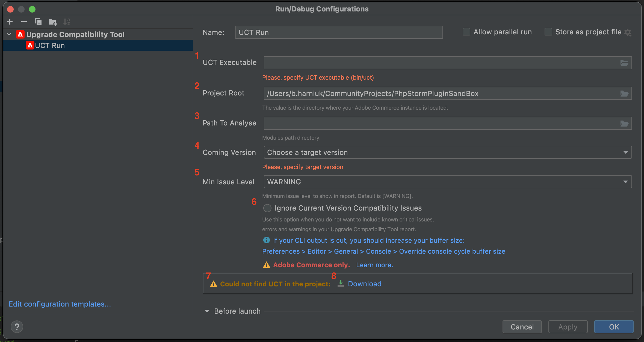Open the Coming Version dropdown
644x342 pixels.
[625, 152]
